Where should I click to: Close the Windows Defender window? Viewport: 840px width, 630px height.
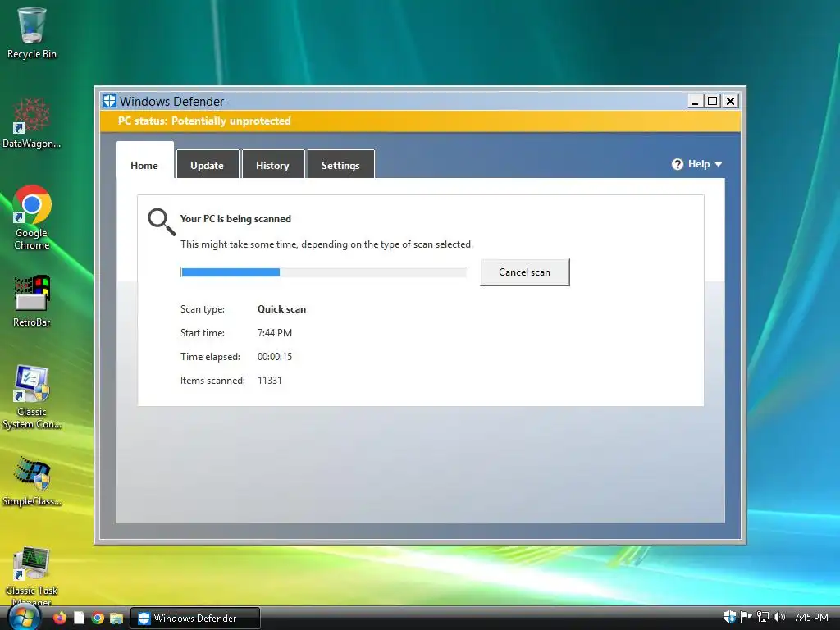pos(730,101)
